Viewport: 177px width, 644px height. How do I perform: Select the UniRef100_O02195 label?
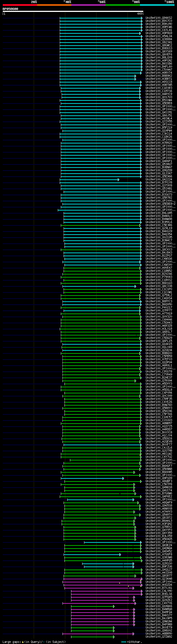point(159,237)
